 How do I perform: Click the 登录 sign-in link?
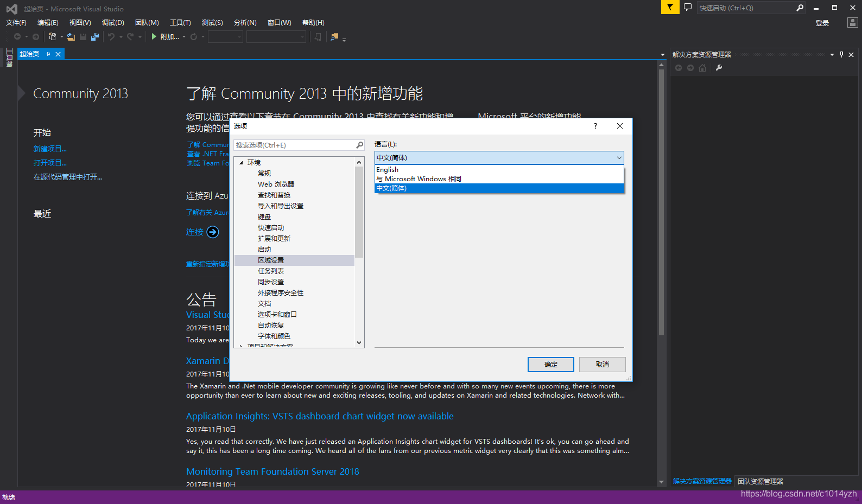coord(822,23)
